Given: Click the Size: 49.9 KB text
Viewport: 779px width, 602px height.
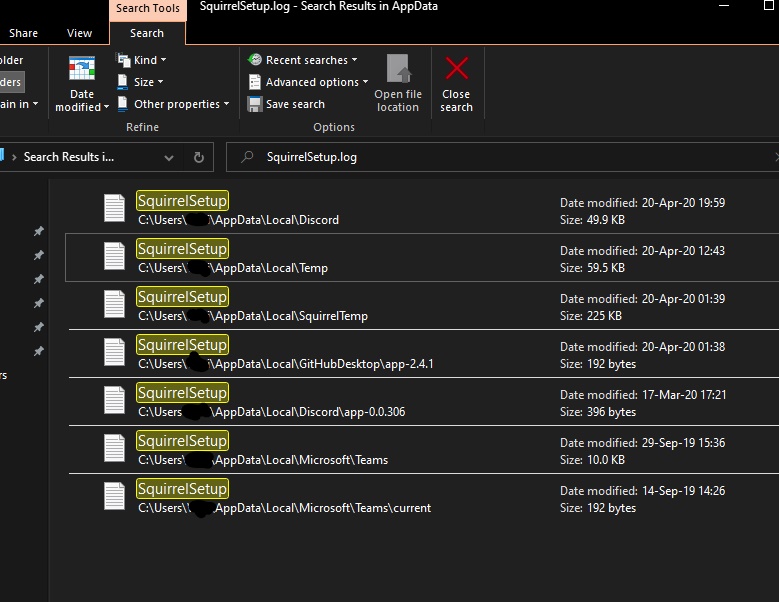Looking at the screenshot, I should [x=592, y=220].
